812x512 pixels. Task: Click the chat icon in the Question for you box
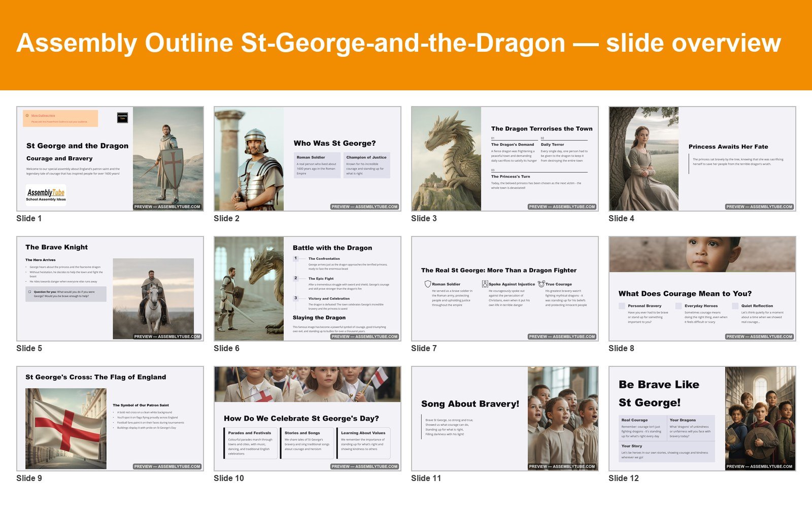(x=30, y=292)
